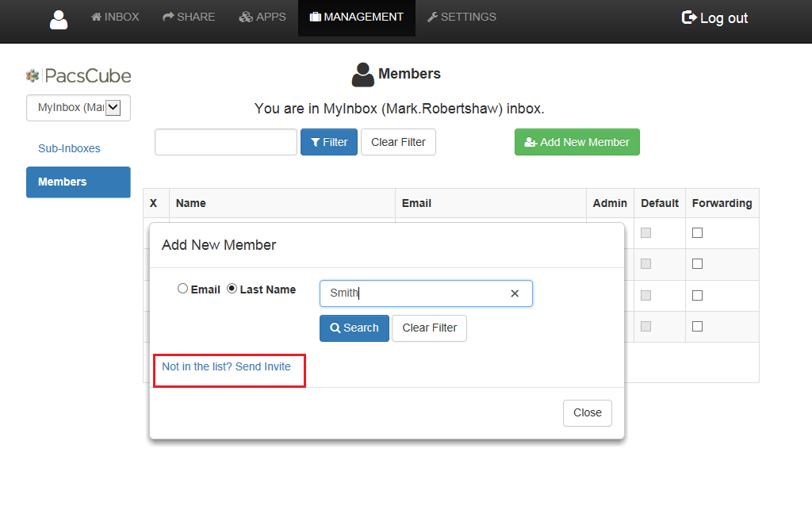This screenshot has height=506, width=812.
Task: Toggle first row Forwarding checkbox
Action: coord(698,233)
